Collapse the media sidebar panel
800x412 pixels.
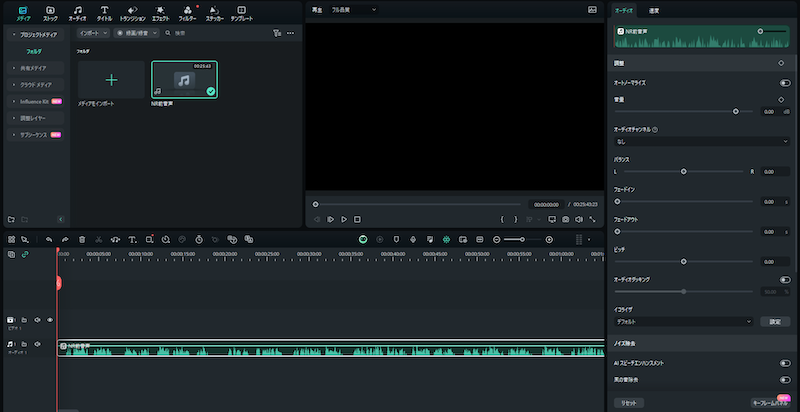tap(61, 219)
